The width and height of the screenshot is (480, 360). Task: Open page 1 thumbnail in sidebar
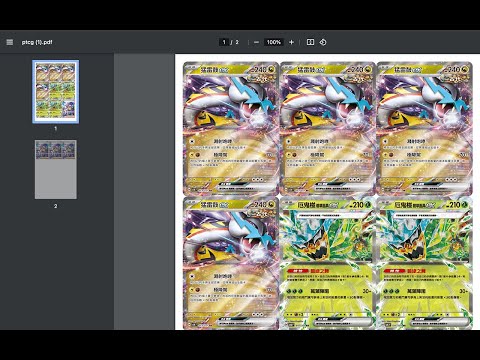click(x=56, y=92)
